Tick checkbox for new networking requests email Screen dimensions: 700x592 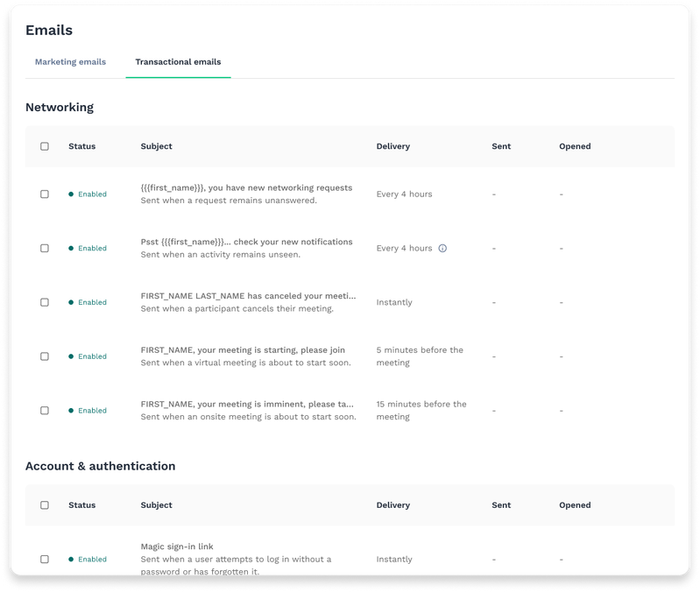pyautogui.click(x=45, y=194)
